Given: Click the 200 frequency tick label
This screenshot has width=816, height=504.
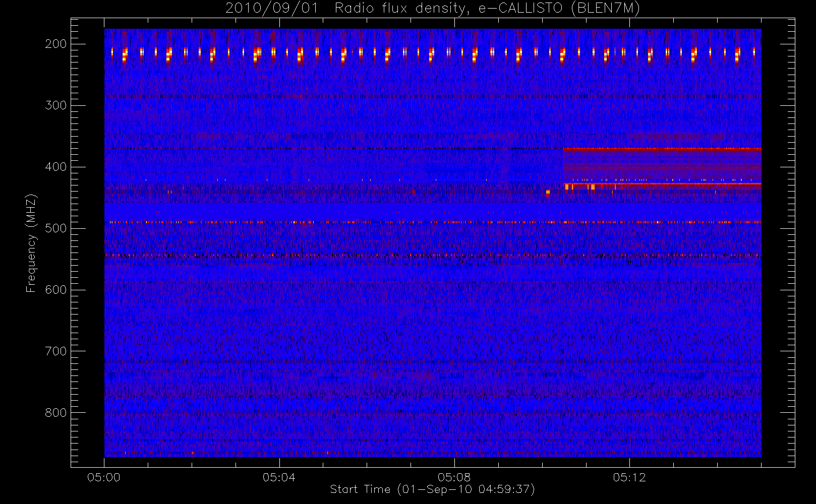Looking at the screenshot, I should (55, 44).
